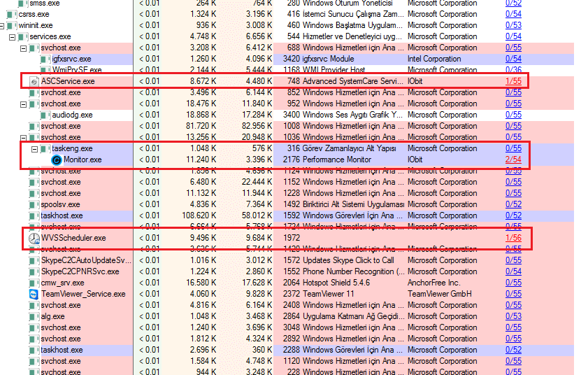Screen dimensions: 588x375
Task: Click the '108.620 K' private bytes value
Action: point(199,215)
